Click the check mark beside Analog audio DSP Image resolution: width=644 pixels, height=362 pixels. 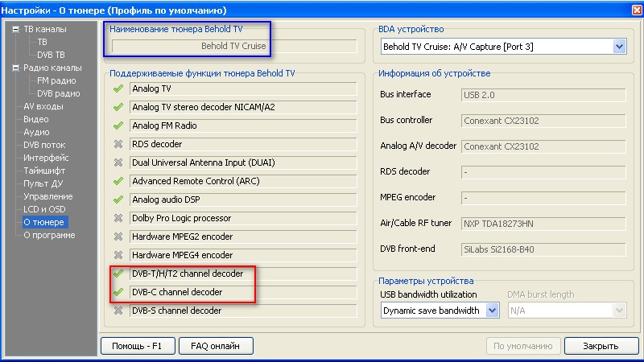[118, 200]
